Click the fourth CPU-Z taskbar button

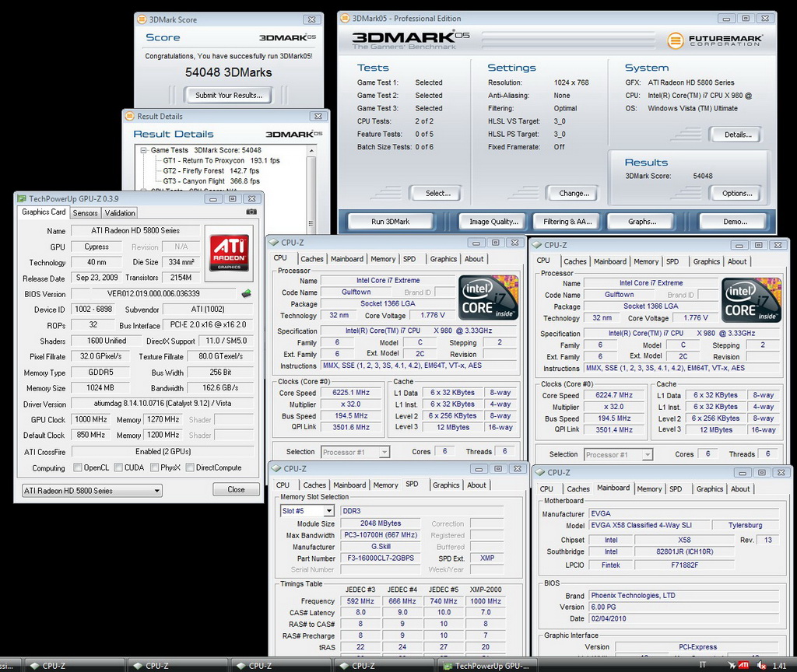click(384, 666)
